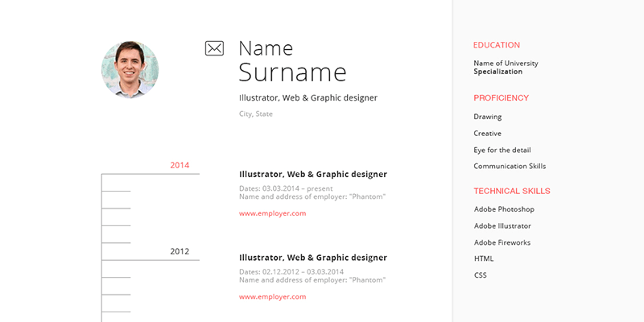The width and height of the screenshot is (644, 322).
Task: Click the envelope mail icon
Action: [214, 48]
